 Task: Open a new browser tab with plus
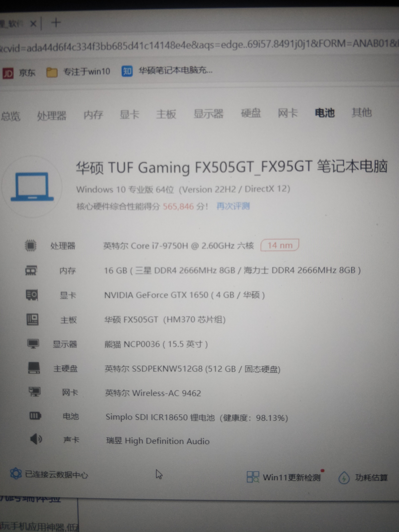[x=56, y=23]
